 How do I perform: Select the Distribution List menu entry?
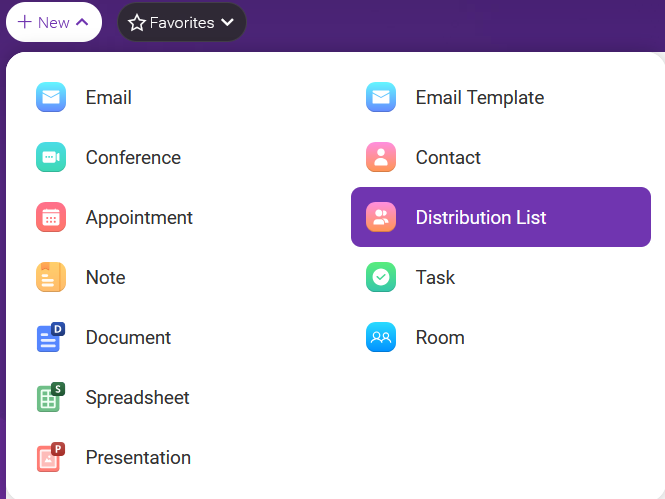coord(501,217)
